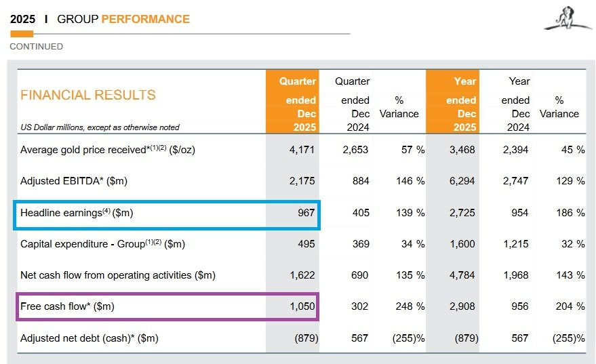Click the GROUP PERFORMANCE title
The image size is (596, 364).
click(x=123, y=19)
